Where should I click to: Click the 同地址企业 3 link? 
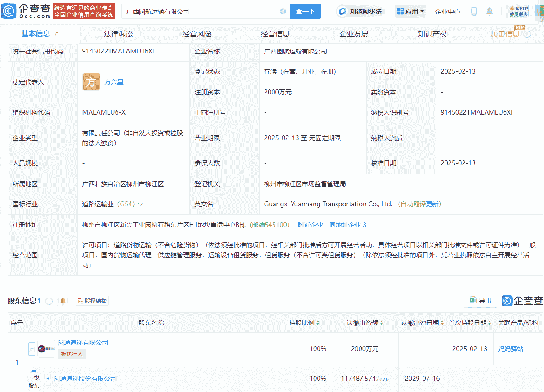[348, 225]
